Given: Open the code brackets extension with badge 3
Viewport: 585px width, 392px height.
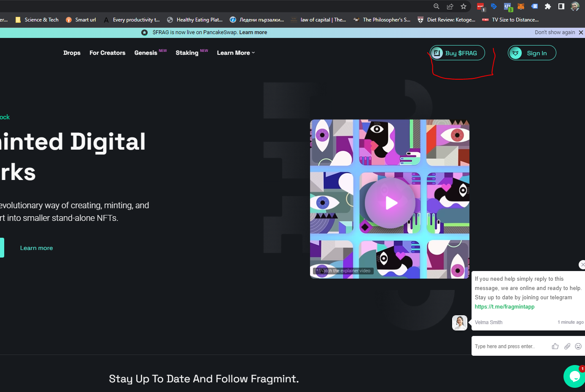Looking at the screenshot, I should (508, 7).
